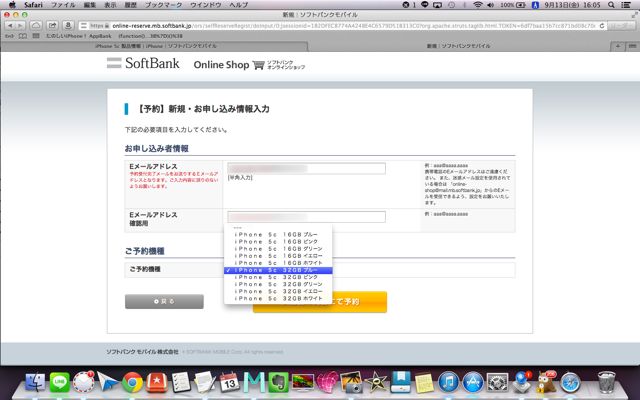Screen dimensions: 640x400
Task: Open System Preferences gear in Dock
Action: click(497, 382)
